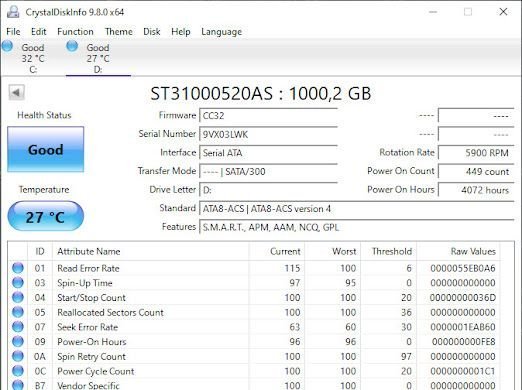This screenshot has height=390, width=522.
Task: Open the Theme menu
Action: 119,32
